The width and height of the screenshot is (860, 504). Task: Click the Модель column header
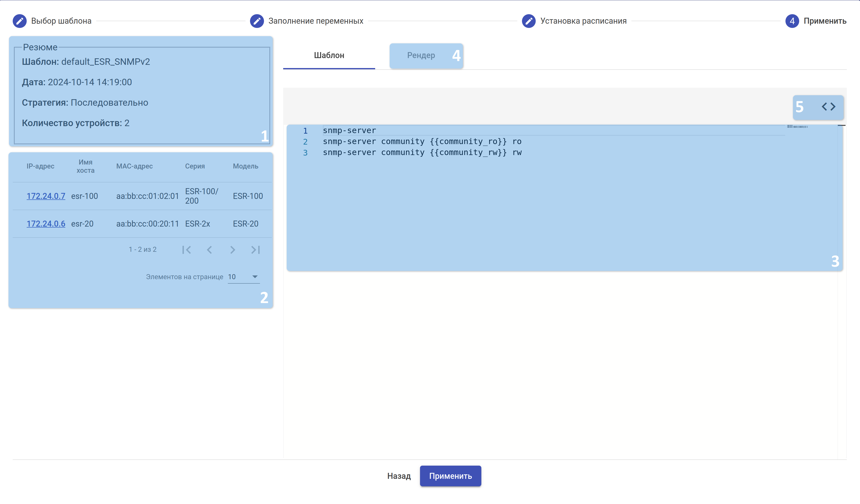(245, 166)
